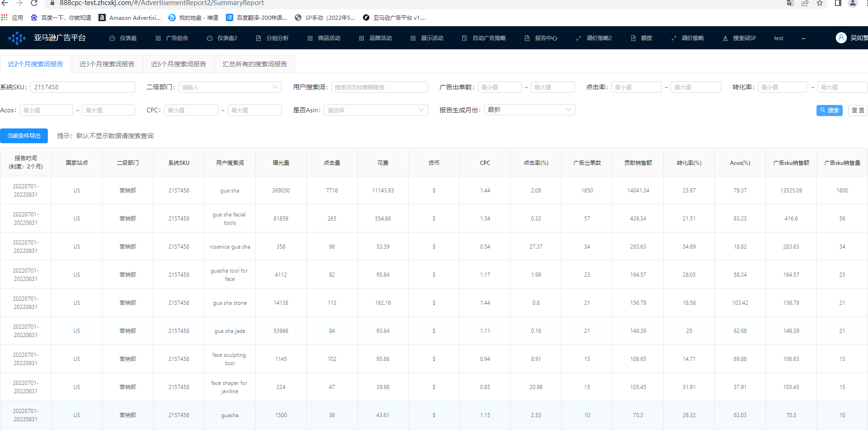Click the 当前条件导出 export button
The height and width of the screenshot is (430, 868).
pyautogui.click(x=24, y=136)
